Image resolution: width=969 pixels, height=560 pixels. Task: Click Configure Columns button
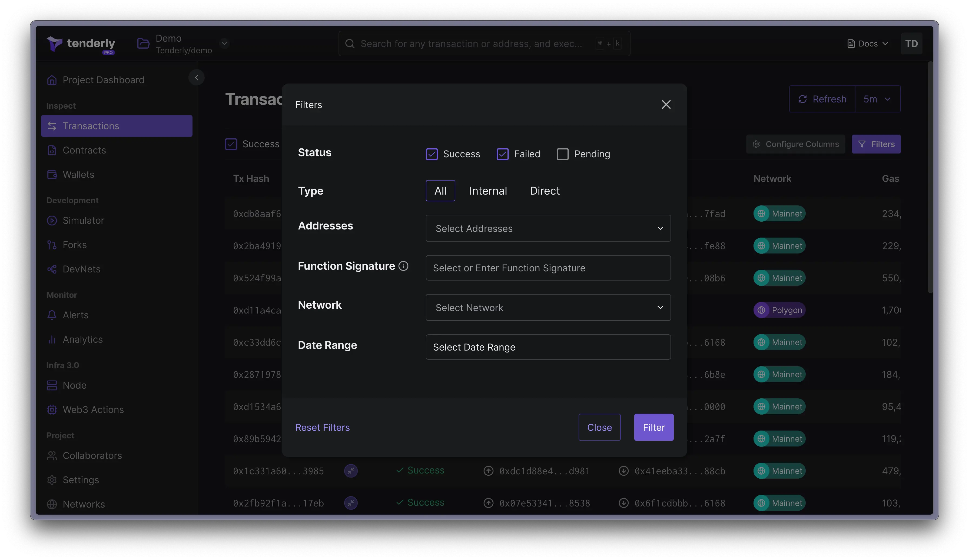pyautogui.click(x=795, y=144)
